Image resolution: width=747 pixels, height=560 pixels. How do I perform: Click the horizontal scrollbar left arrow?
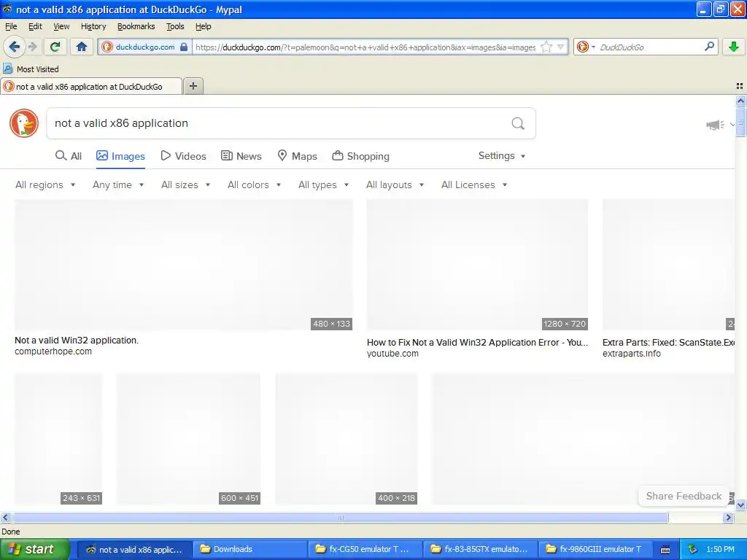[x=5, y=517]
